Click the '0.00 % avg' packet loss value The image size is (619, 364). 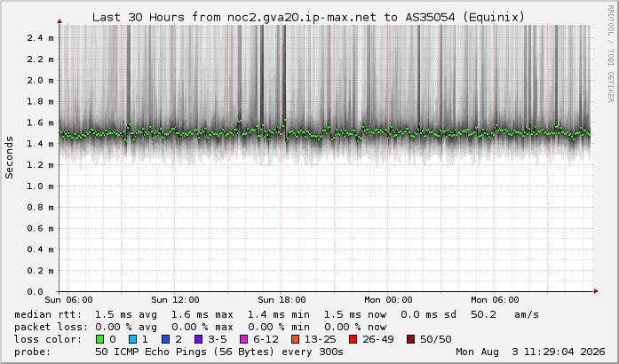click(126, 327)
